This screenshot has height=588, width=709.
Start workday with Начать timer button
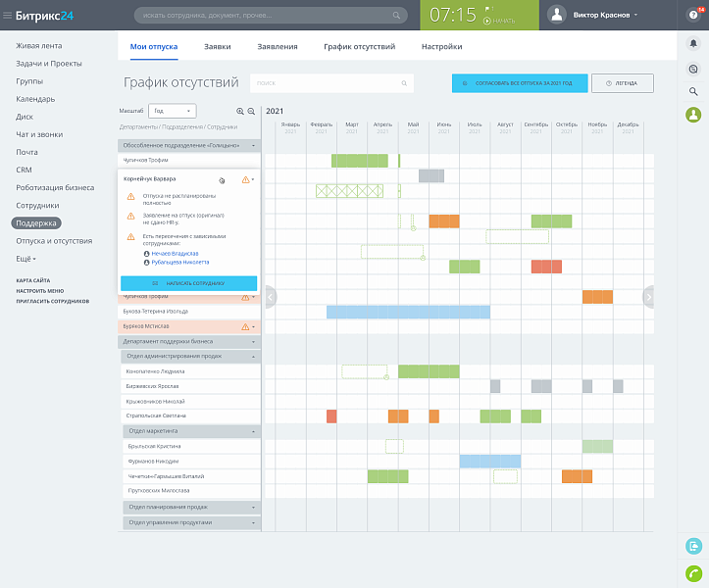[499, 20]
